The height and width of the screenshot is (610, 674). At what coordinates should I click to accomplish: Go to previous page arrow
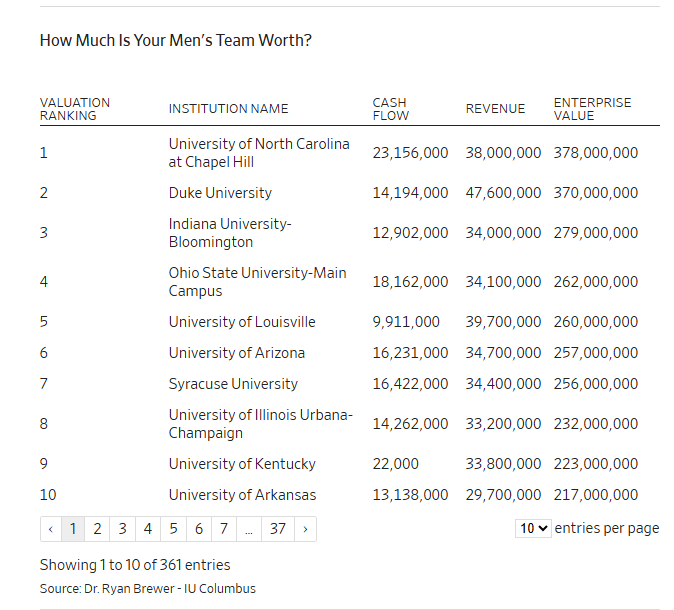tap(50, 529)
